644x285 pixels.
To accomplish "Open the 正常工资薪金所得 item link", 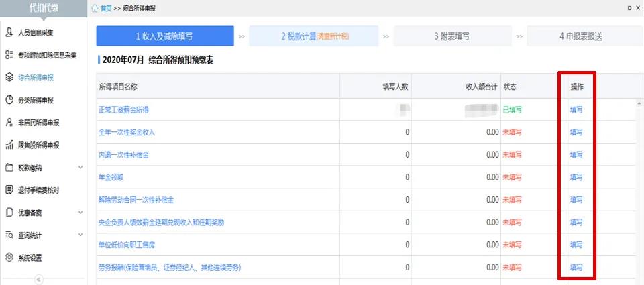I will coord(123,110).
